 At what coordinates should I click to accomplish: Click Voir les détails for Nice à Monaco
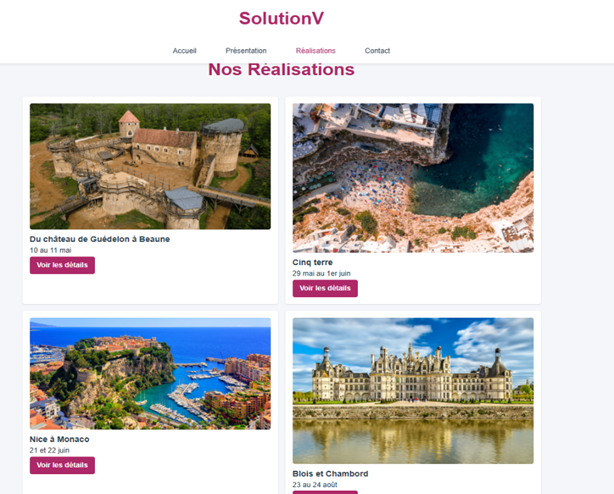62,465
